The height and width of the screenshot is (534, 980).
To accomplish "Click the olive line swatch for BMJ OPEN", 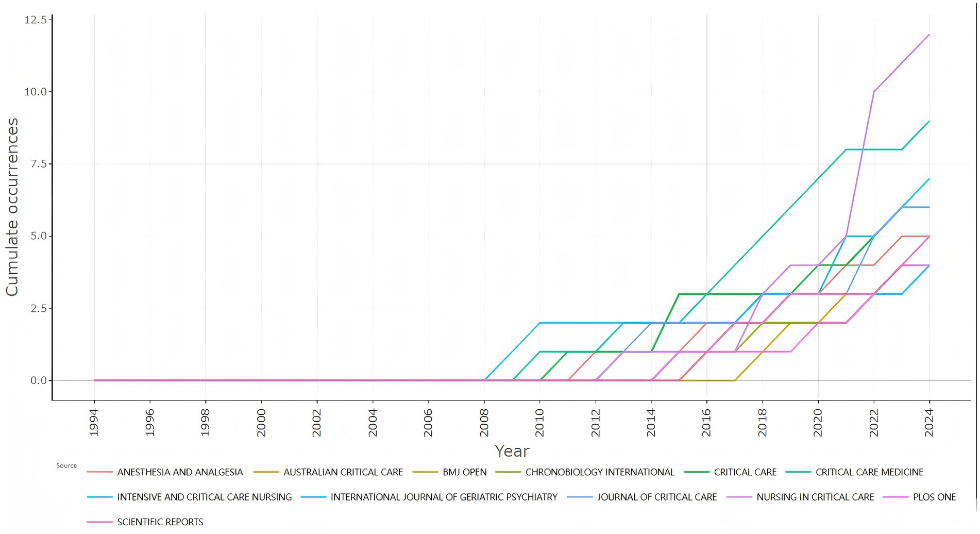I will pyautogui.click(x=425, y=472).
